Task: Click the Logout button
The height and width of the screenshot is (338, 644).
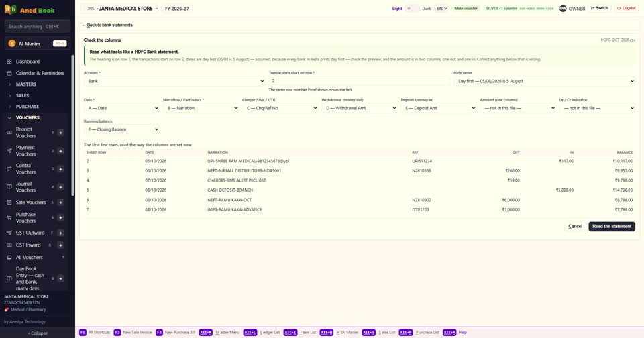Action: (627, 8)
